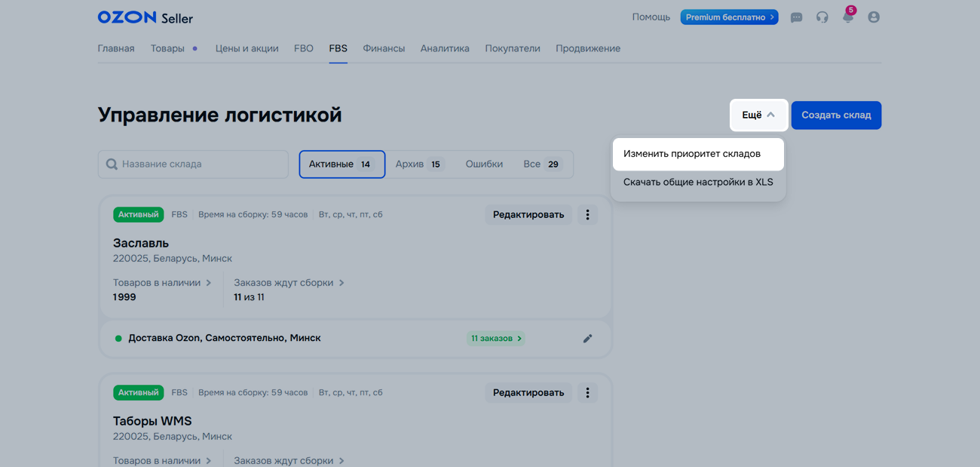Image resolution: width=980 pixels, height=467 pixels.
Task: Click the headset support icon
Action: pyautogui.click(x=822, y=17)
